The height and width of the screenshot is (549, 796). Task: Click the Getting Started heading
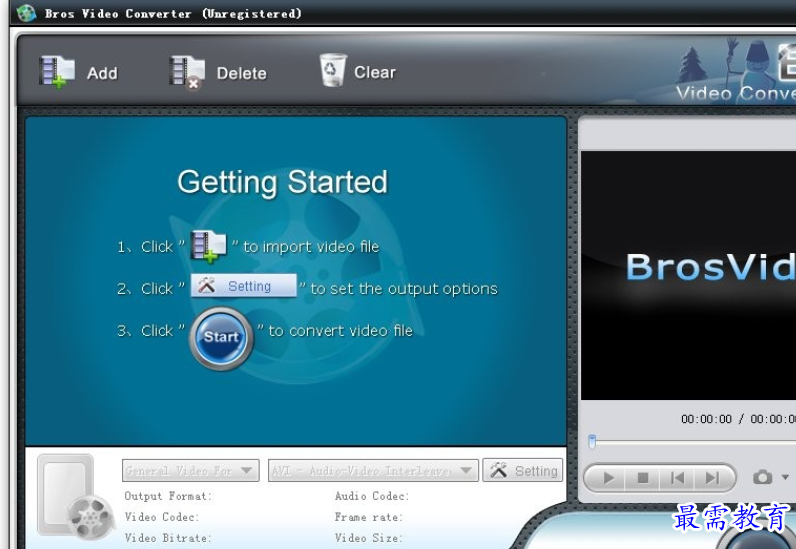[x=282, y=182]
